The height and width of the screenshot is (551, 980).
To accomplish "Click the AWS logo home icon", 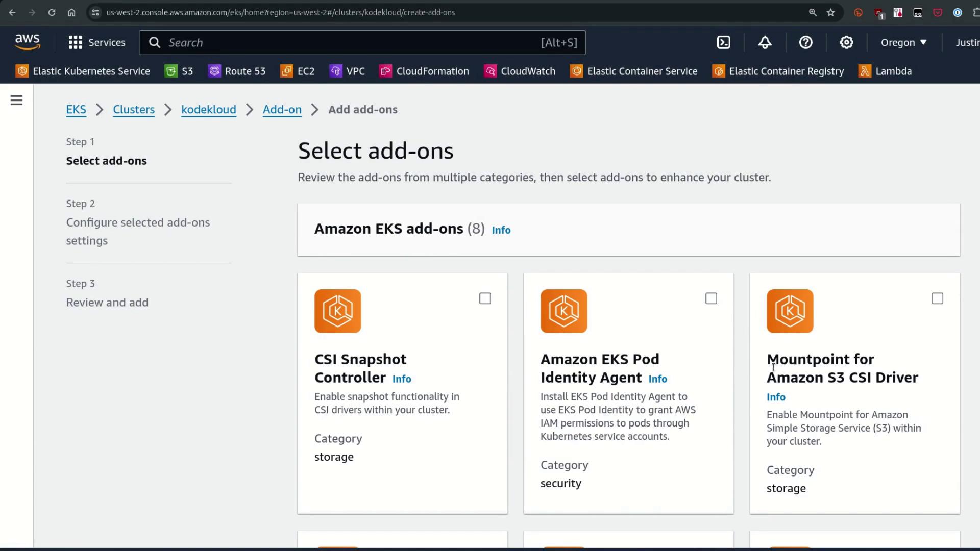I will point(28,42).
